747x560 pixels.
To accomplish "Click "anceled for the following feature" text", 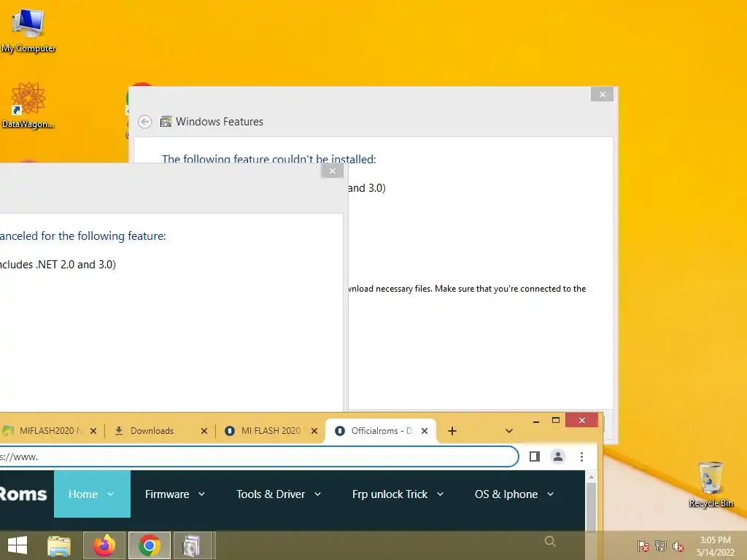I will (83, 236).
